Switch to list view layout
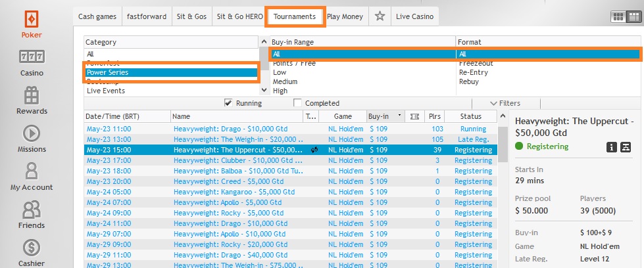 (633, 17)
